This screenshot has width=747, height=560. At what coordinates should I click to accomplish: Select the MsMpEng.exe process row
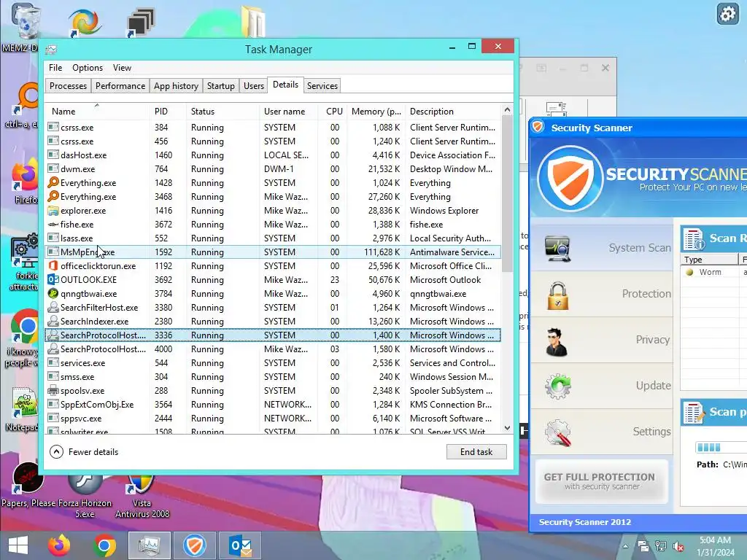point(273,252)
